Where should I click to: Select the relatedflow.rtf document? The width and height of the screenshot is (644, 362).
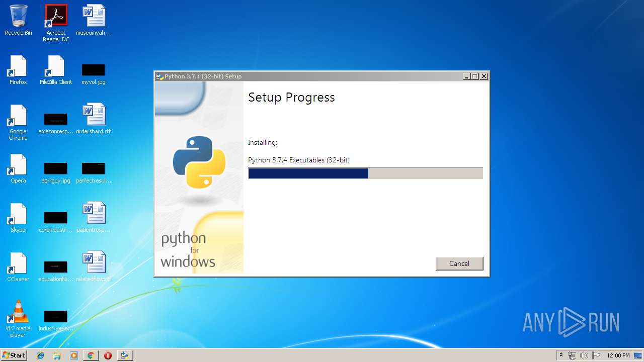[x=94, y=267]
